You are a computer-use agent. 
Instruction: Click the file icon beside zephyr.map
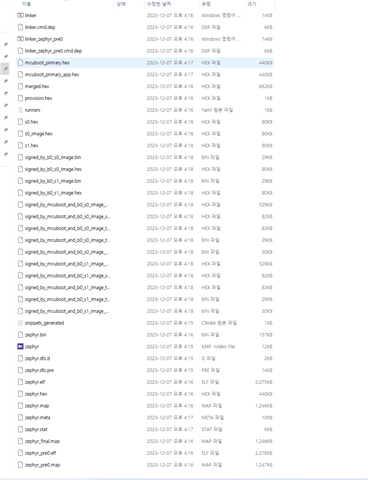tap(20, 406)
